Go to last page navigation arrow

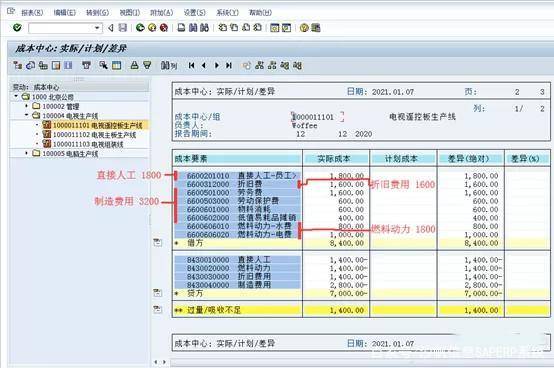point(229,65)
